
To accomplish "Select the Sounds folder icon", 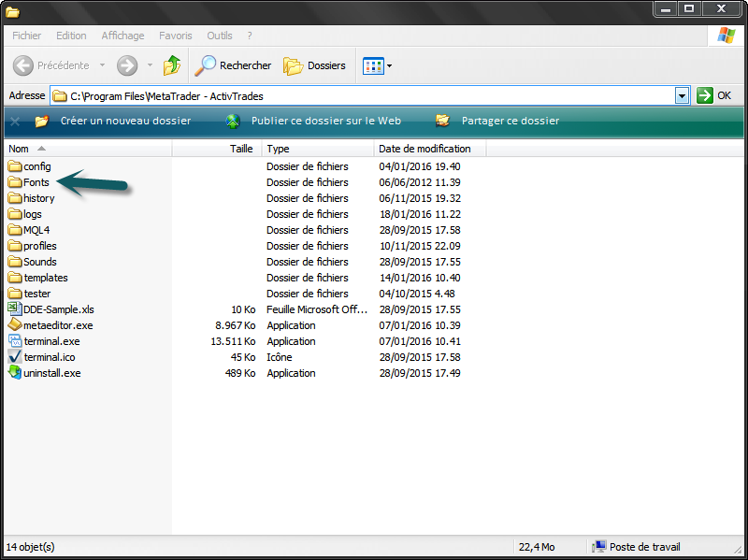I will pyautogui.click(x=15, y=262).
